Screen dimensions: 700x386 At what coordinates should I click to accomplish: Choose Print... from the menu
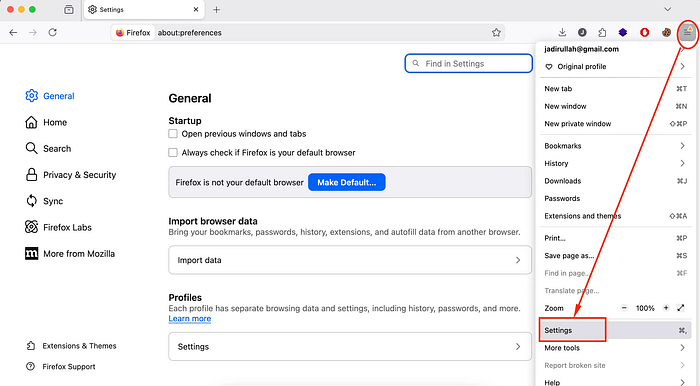pyautogui.click(x=616, y=238)
